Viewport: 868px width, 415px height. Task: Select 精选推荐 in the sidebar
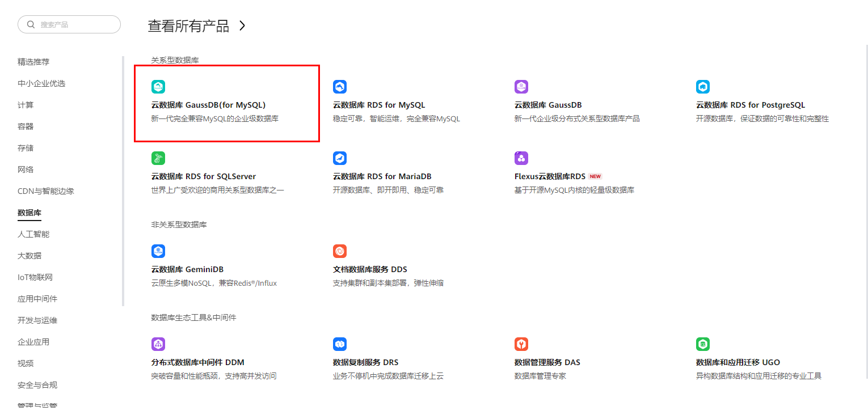tap(33, 62)
